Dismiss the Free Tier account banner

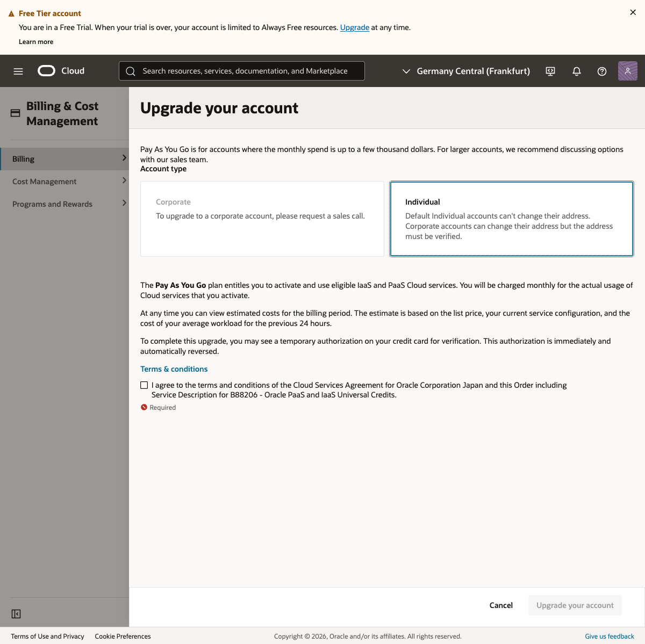tap(633, 12)
